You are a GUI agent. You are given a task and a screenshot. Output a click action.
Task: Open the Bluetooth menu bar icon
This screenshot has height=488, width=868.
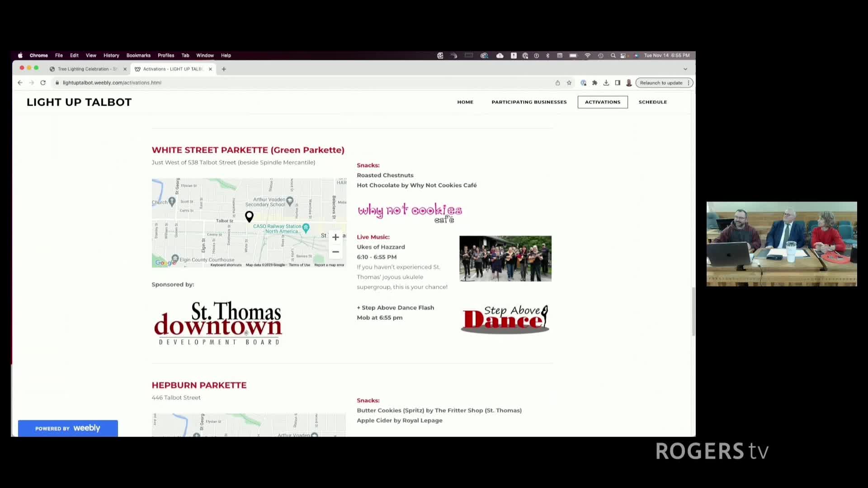[x=547, y=56]
